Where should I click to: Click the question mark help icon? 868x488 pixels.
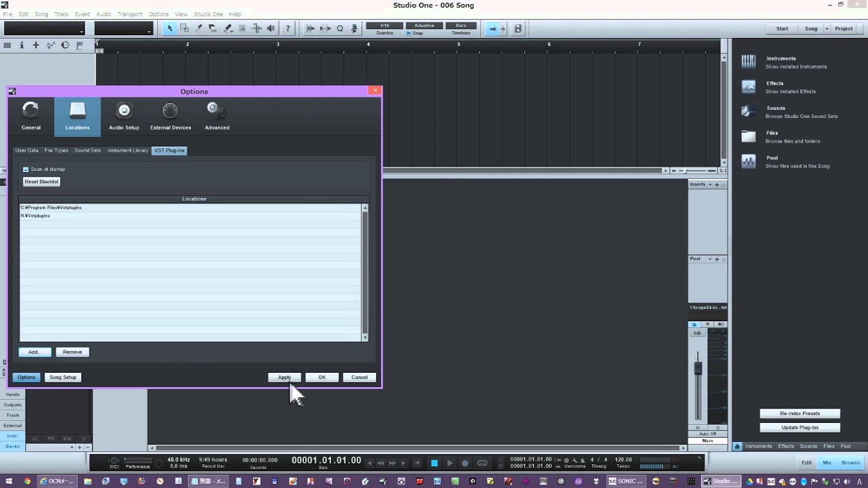tap(288, 28)
